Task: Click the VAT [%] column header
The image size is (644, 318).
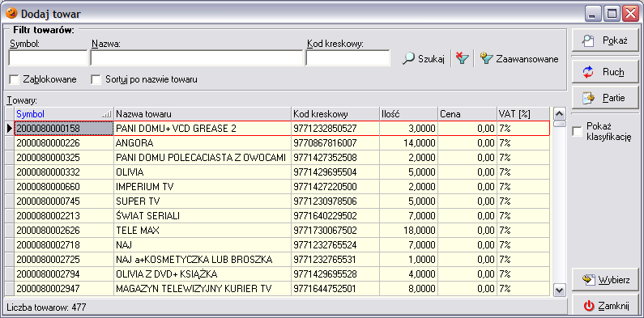Action: coord(523,114)
